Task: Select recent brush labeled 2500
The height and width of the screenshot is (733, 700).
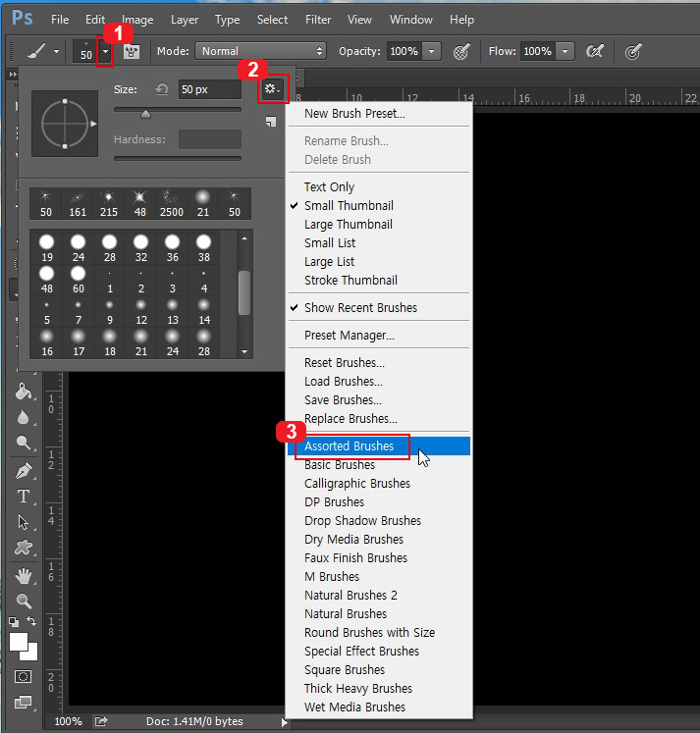Action: 172,203
